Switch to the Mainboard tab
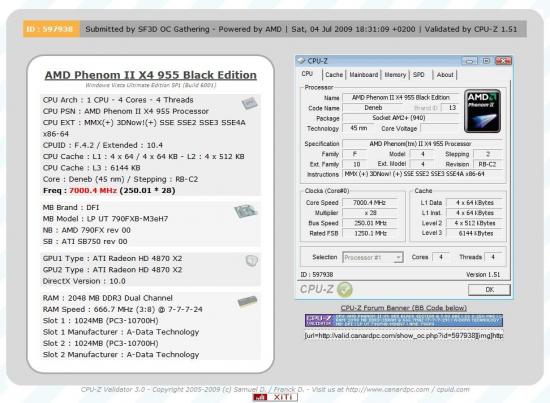 click(364, 75)
